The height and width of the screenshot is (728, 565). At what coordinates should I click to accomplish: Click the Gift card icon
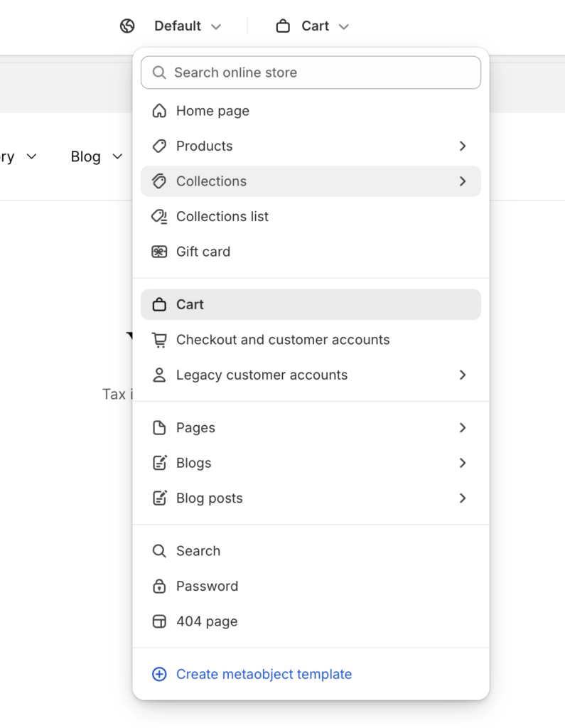point(159,252)
